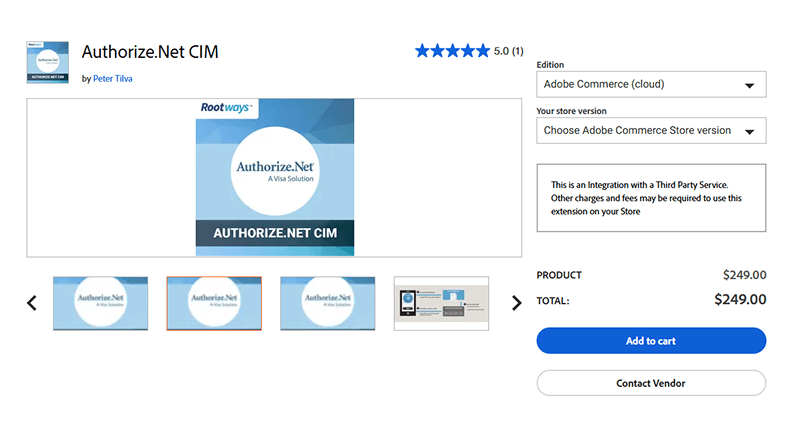
Task: Click the third party service notice box
Action: pos(651,198)
